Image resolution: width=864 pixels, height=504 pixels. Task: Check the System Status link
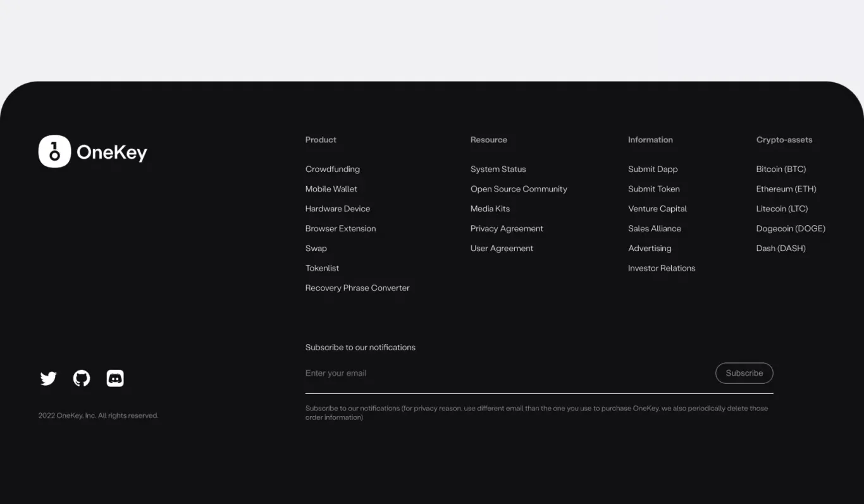498,169
